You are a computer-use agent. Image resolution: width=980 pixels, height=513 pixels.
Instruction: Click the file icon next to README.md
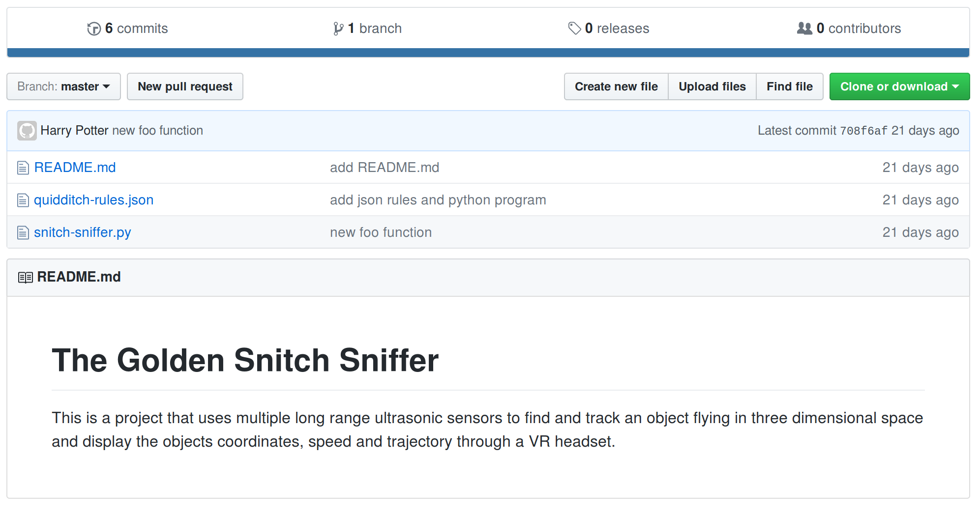(x=23, y=167)
